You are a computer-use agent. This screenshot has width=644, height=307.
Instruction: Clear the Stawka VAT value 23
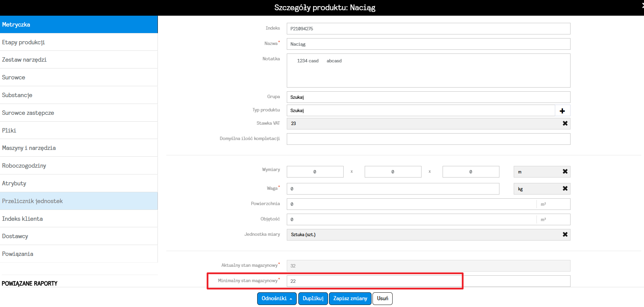pos(565,123)
